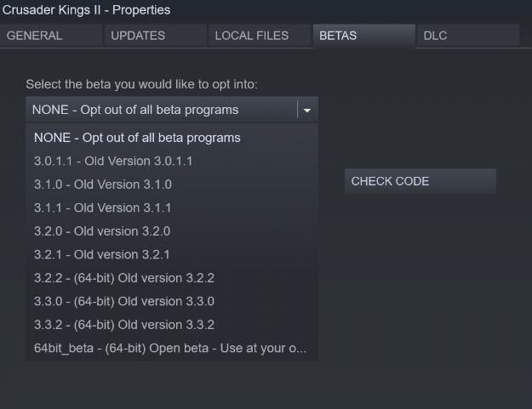This screenshot has width=532, height=409.
Task: Switch to the DLC tab
Action: click(467, 36)
